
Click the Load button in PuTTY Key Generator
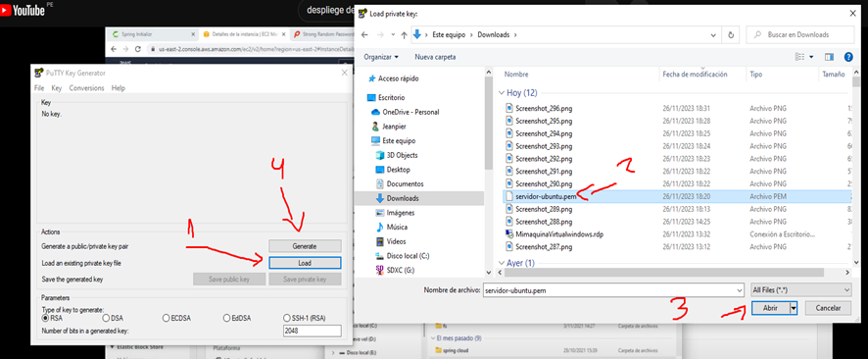(305, 263)
